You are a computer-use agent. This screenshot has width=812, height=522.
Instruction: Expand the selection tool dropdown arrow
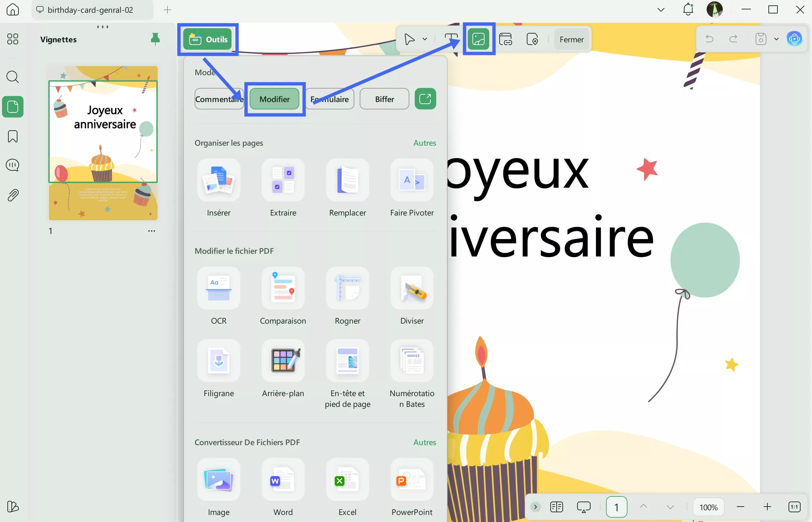coord(425,39)
